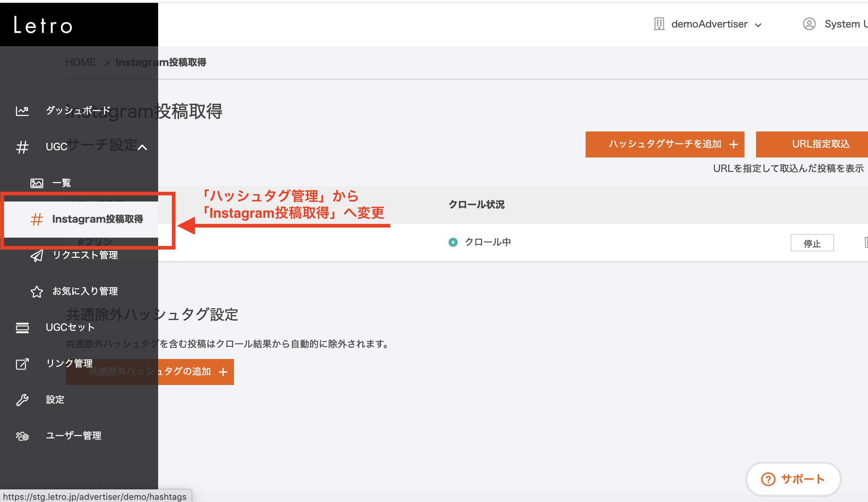Click the UGC hashtag icon in sidebar
Viewport: 868px width, 502px height.
(22, 147)
